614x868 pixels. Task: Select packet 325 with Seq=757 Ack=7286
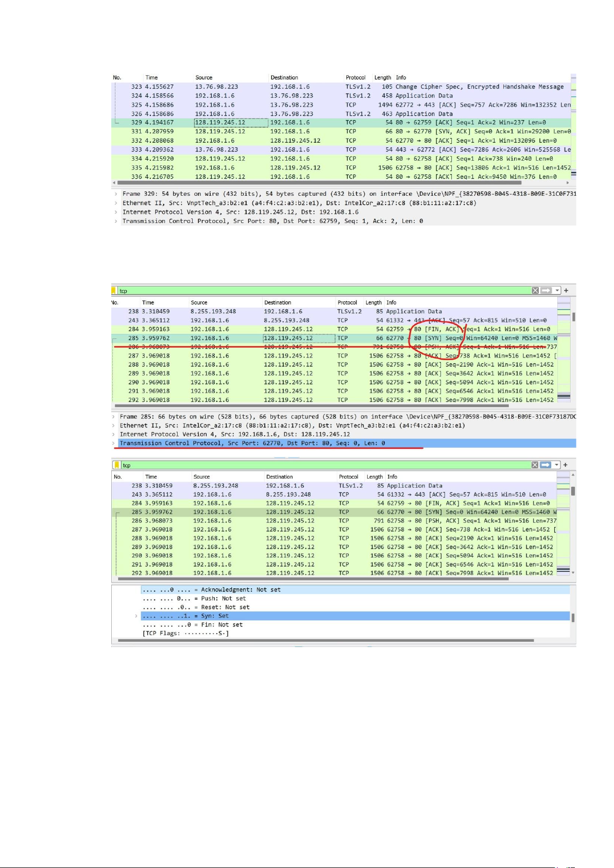tap(341, 105)
